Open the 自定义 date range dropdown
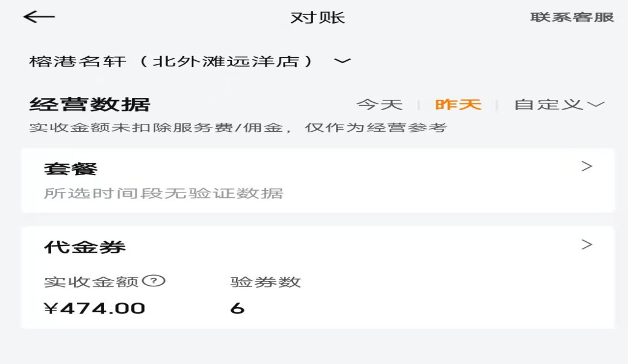 point(548,105)
